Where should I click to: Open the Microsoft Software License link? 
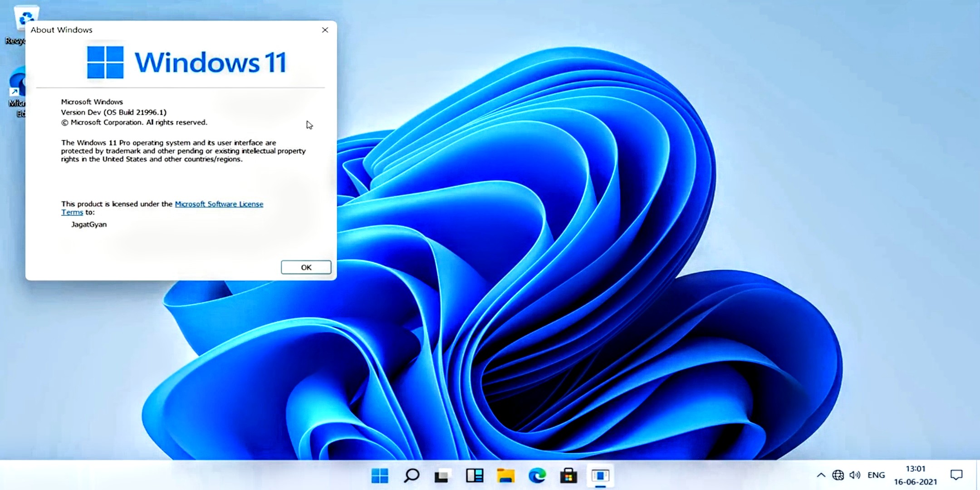[219, 204]
